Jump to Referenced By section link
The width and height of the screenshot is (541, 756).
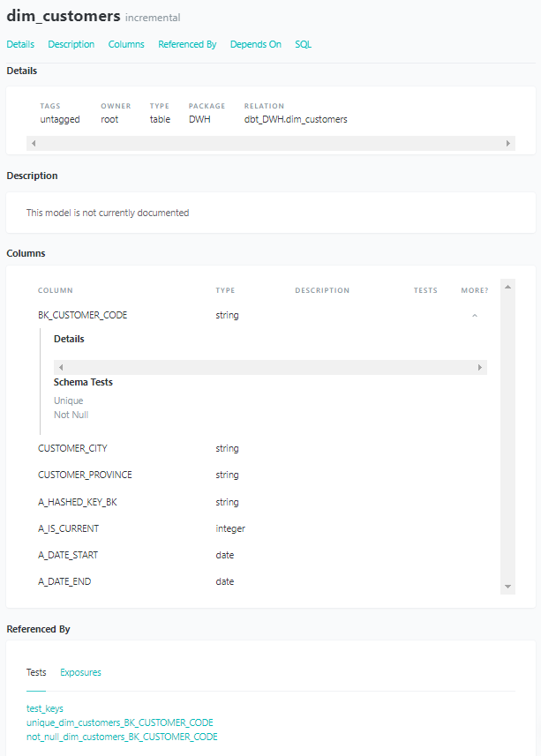187,44
